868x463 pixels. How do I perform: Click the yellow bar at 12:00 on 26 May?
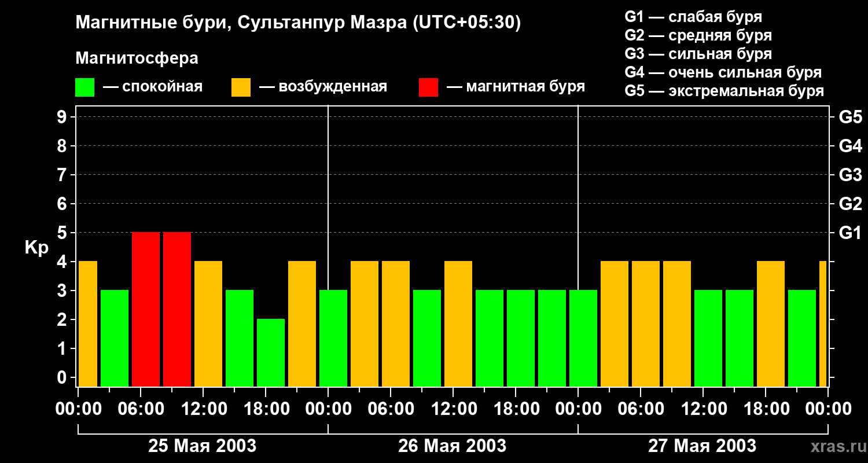pos(458,324)
